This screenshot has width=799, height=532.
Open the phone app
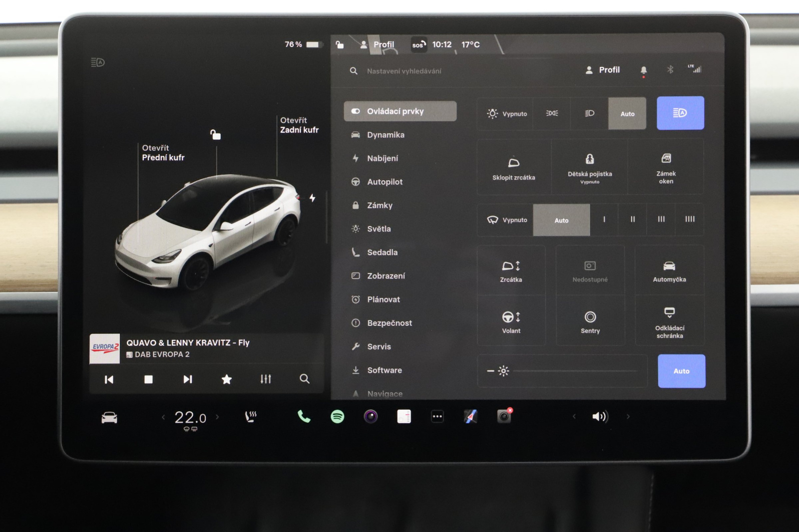click(304, 416)
